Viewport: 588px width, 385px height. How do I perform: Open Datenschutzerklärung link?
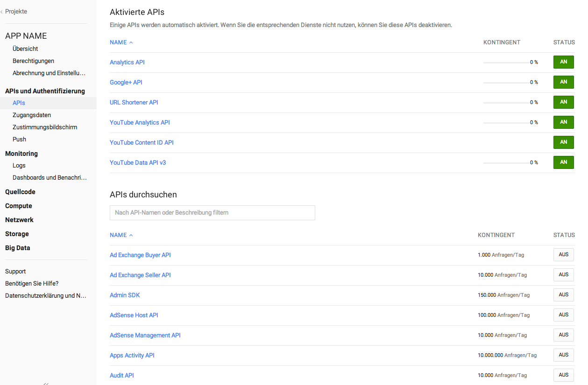(x=46, y=295)
